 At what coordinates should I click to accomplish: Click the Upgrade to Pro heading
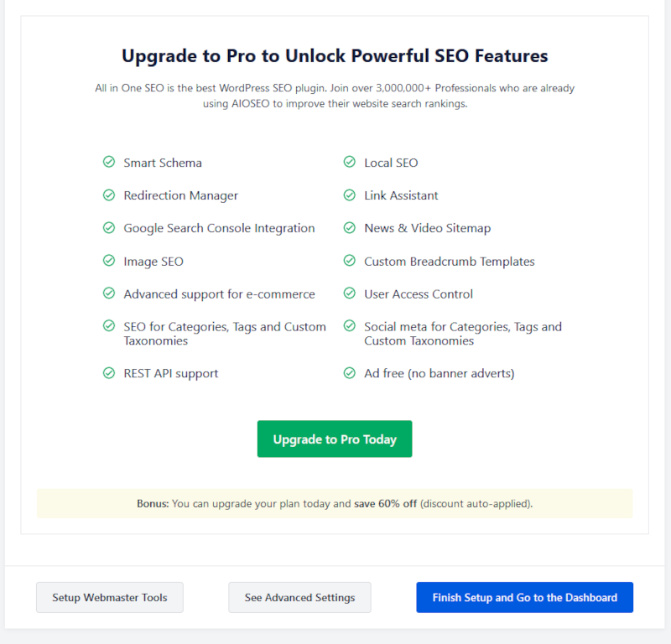tap(335, 56)
